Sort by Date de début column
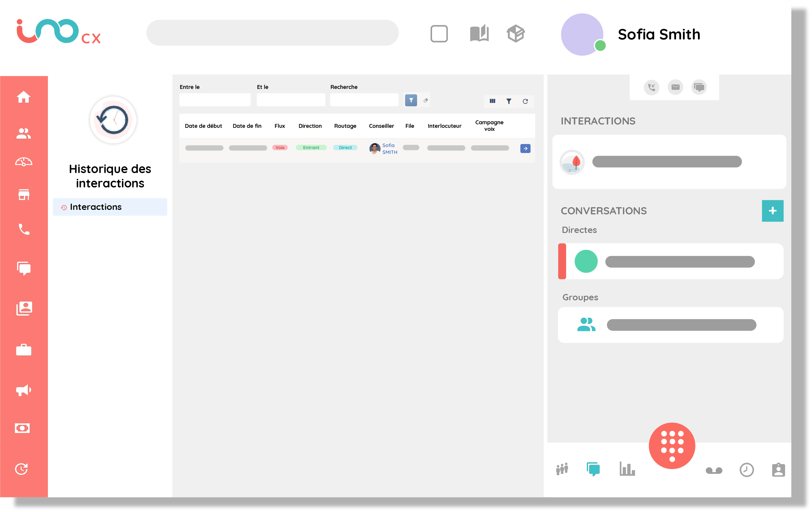Screen dimensions: 812x512 tap(203, 126)
